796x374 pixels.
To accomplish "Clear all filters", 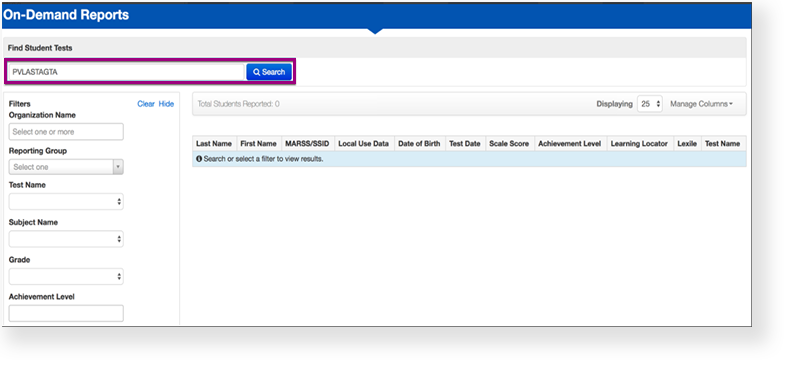I will (x=146, y=104).
